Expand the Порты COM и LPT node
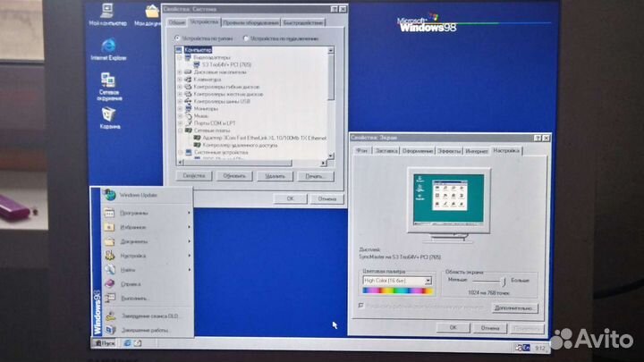This screenshot has width=644, height=362. 180,123
